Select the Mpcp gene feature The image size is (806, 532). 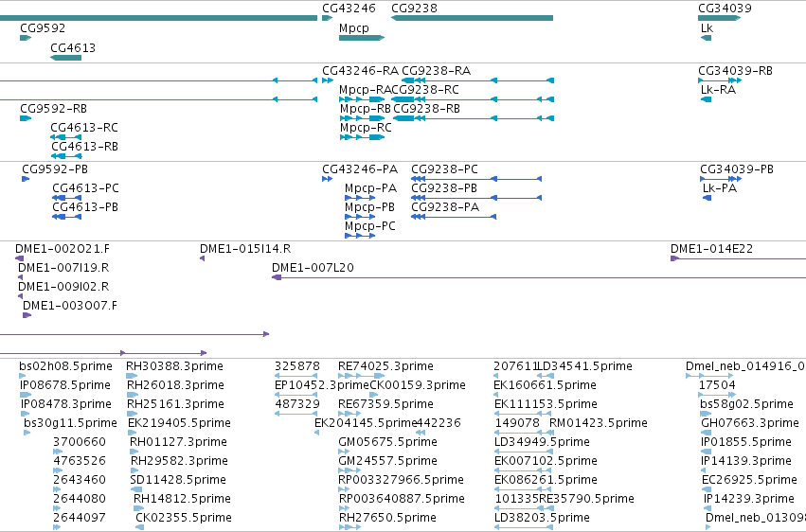[x=362, y=38]
